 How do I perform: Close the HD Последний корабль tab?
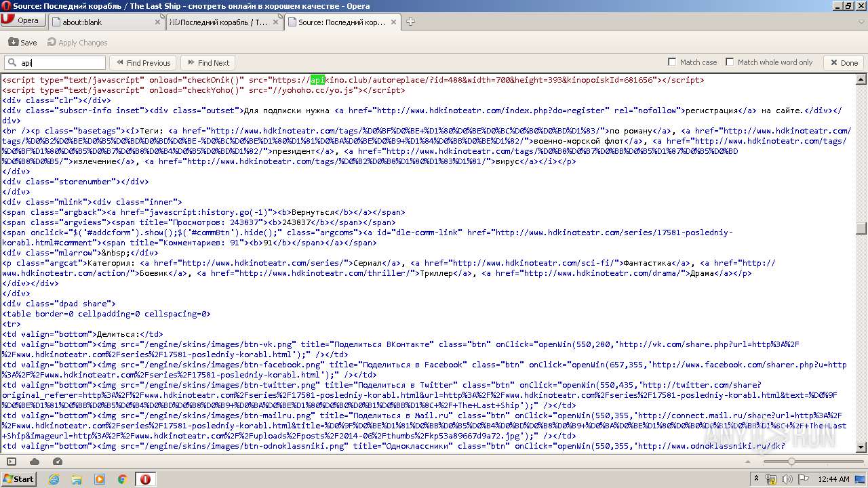276,22
